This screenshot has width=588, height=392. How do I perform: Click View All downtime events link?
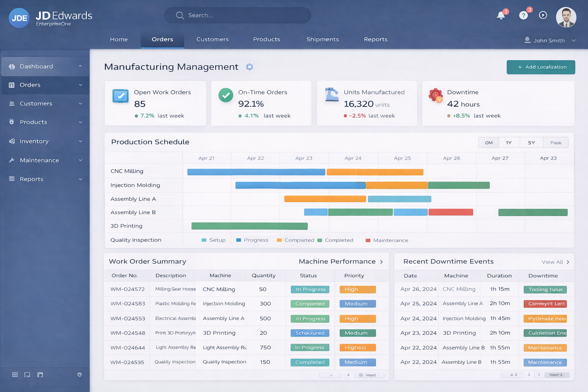(555, 262)
